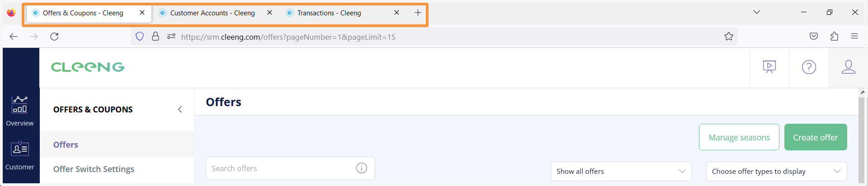The width and height of the screenshot is (868, 186).
Task: Click the Cleeng logo
Action: [88, 67]
